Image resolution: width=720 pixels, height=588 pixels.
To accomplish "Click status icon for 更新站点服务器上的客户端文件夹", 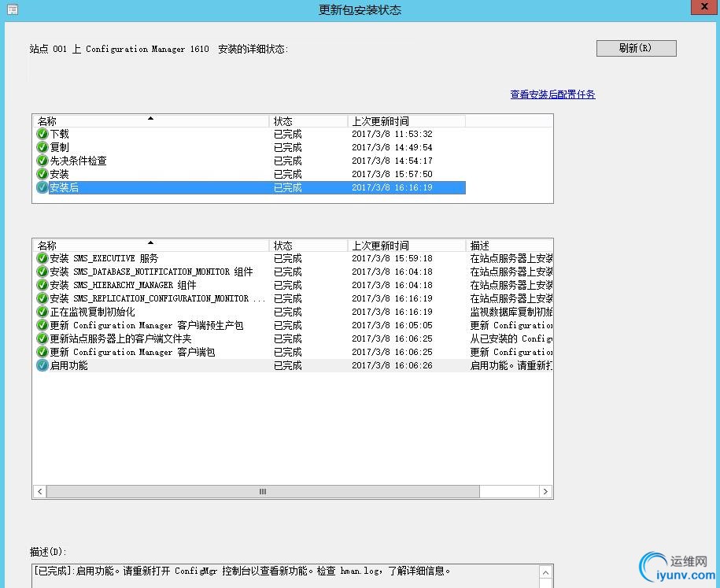I will pyautogui.click(x=42, y=338).
